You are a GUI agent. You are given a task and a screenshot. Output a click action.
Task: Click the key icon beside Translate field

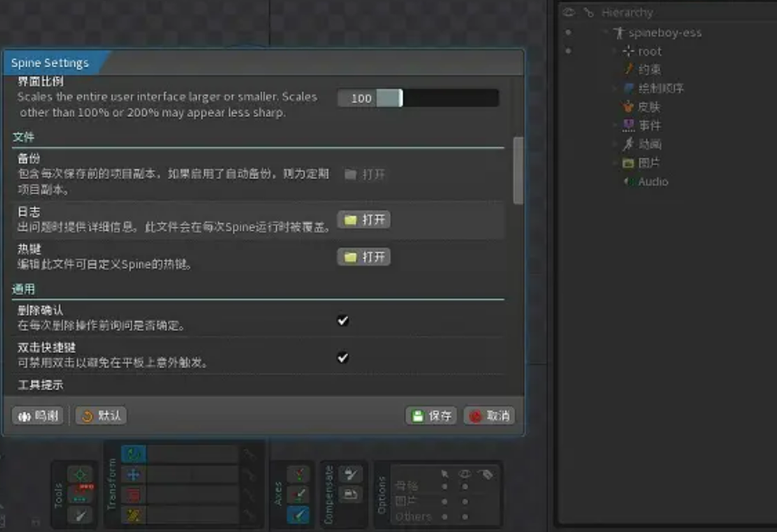click(248, 475)
